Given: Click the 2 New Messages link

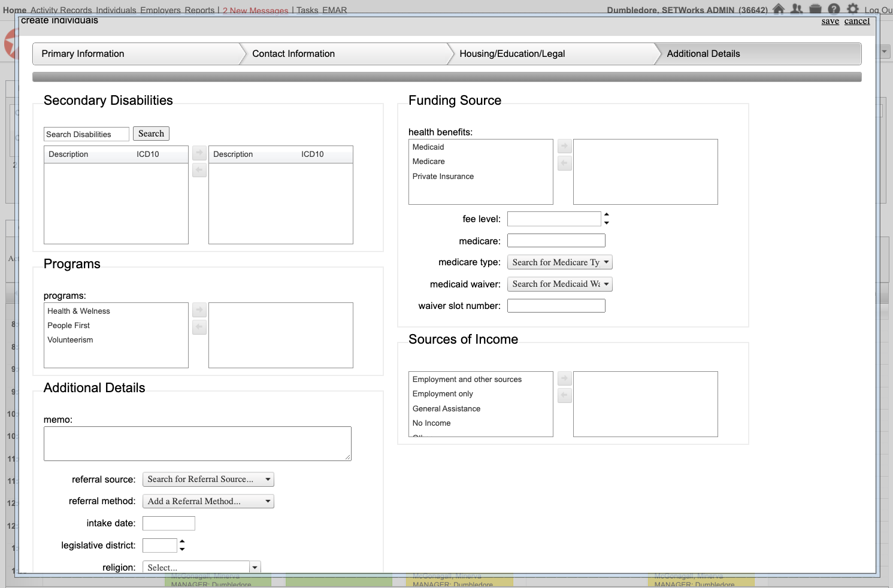Looking at the screenshot, I should click(x=255, y=10).
